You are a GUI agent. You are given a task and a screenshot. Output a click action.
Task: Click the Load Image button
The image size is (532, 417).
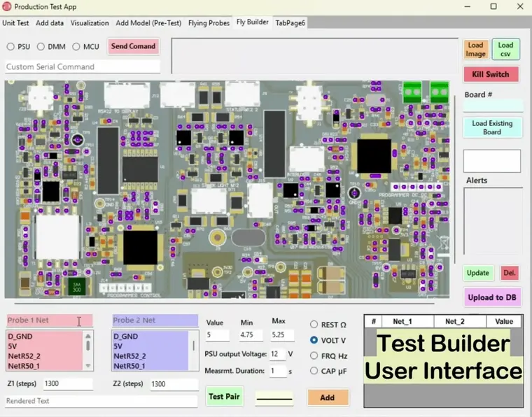pyautogui.click(x=476, y=50)
